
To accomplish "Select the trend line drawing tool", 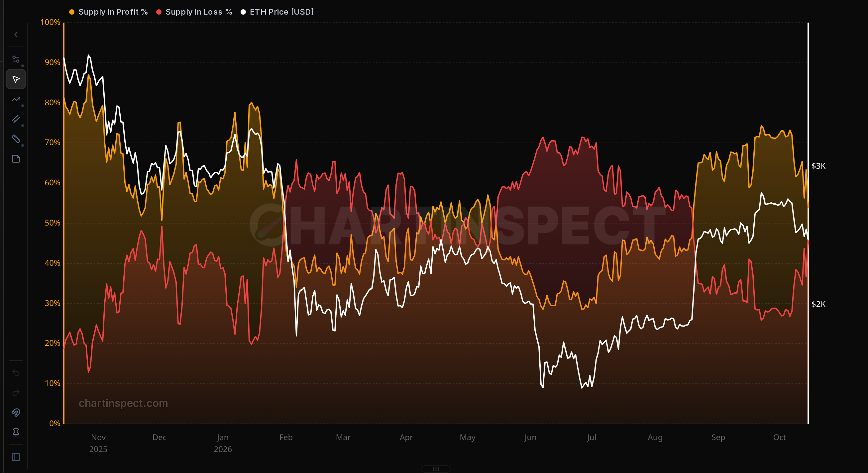I will (16, 99).
